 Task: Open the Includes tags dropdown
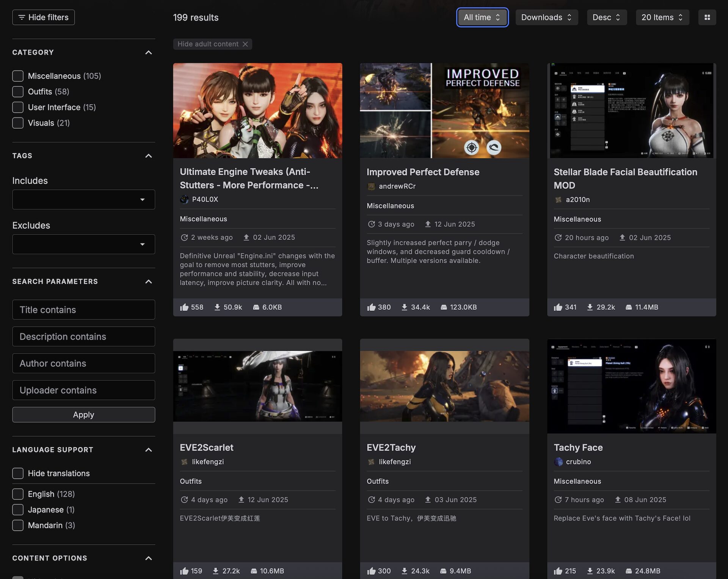pos(84,199)
